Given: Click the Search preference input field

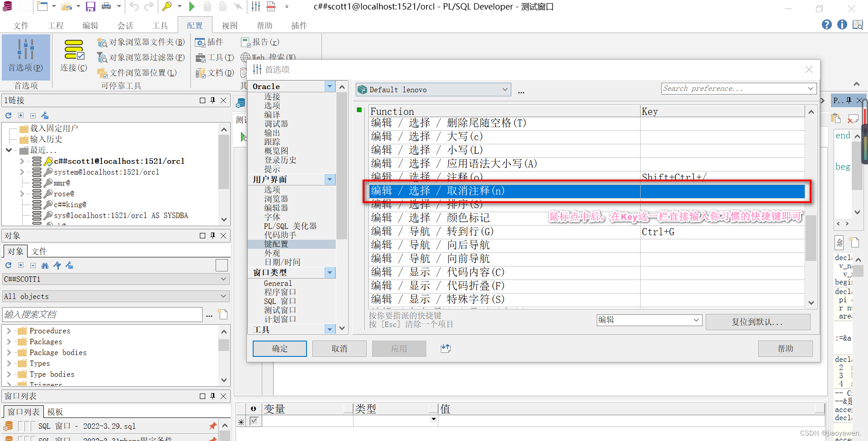Looking at the screenshot, I should pos(723,88).
